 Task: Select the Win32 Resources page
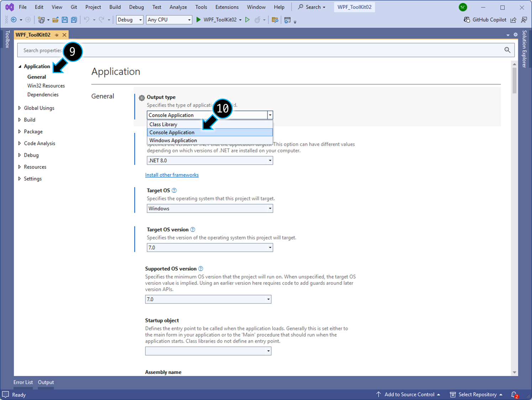(x=46, y=86)
